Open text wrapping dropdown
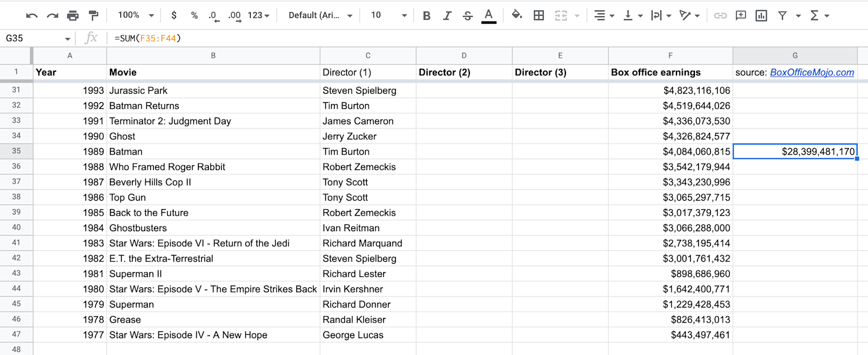Image resolution: width=868 pixels, height=355 pixels. [661, 16]
